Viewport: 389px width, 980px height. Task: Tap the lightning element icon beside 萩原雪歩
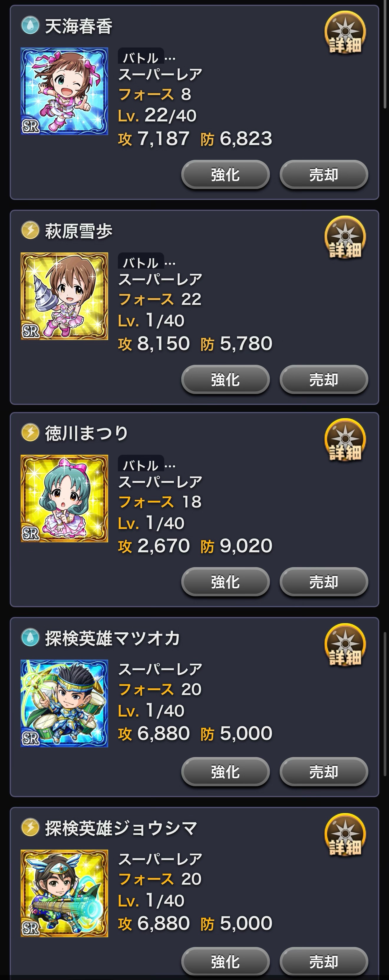click(30, 230)
